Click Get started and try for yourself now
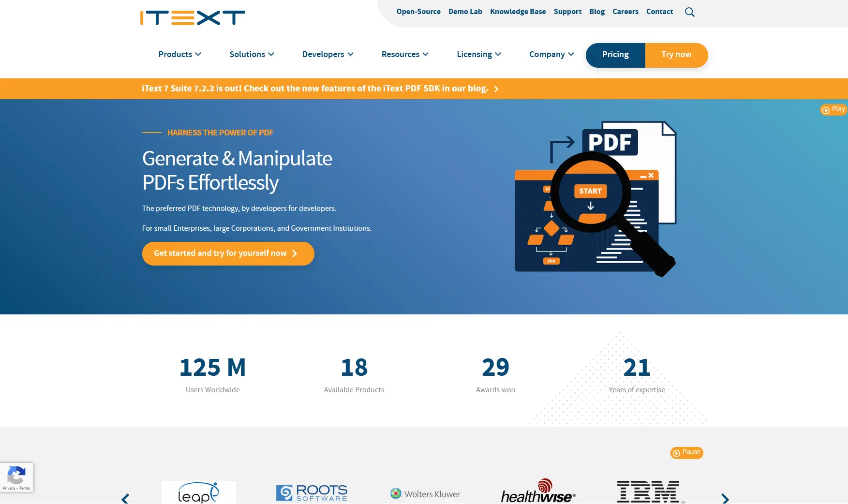 pos(228,253)
